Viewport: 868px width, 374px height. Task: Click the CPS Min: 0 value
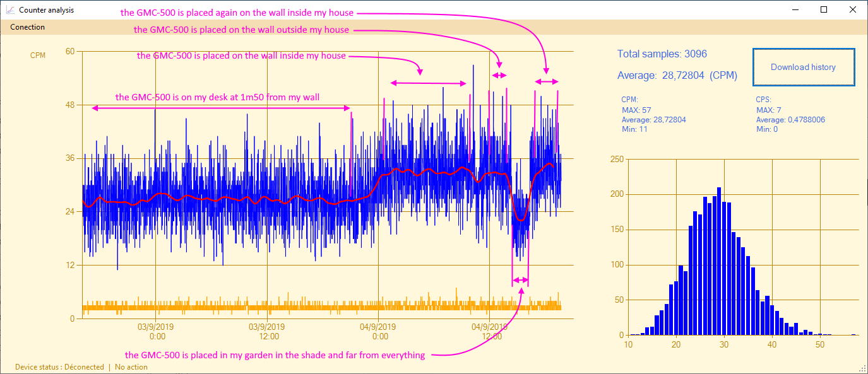[x=767, y=129]
